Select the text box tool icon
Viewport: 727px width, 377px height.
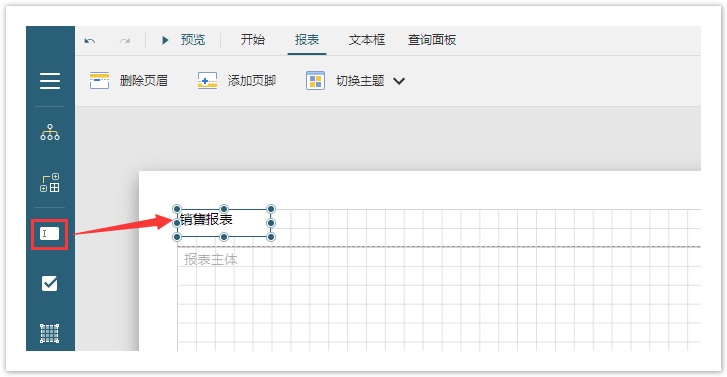(50, 234)
